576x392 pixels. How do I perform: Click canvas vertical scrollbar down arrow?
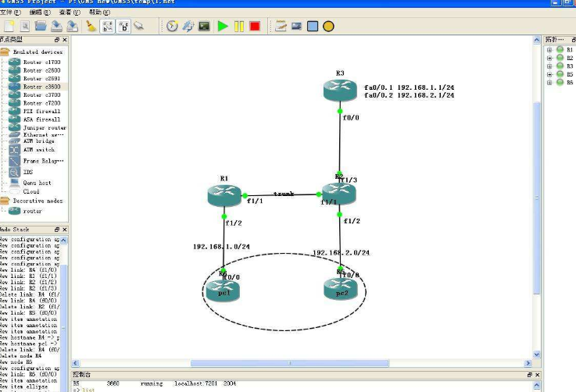point(537,355)
